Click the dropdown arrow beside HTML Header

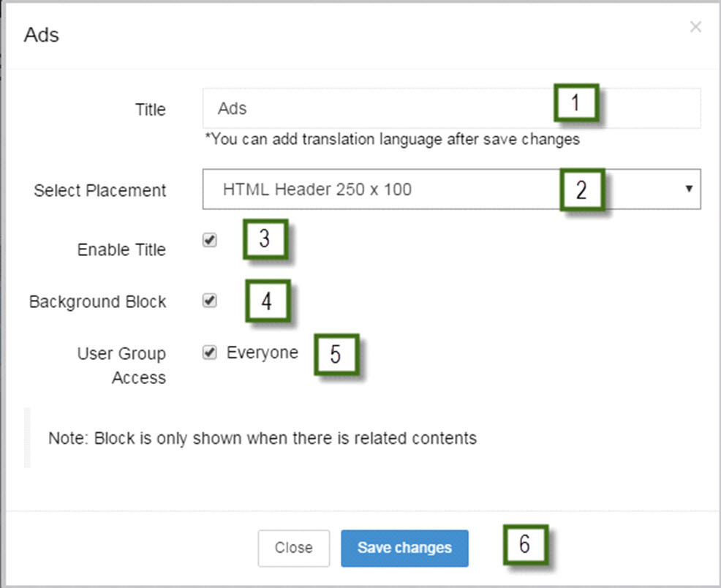coord(688,189)
